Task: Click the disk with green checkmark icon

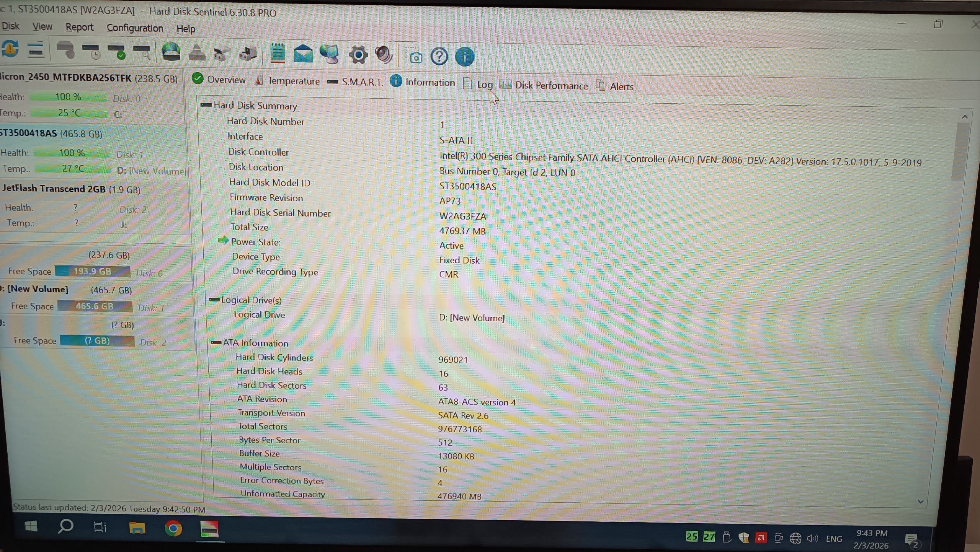Action: (x=116, y=52)
